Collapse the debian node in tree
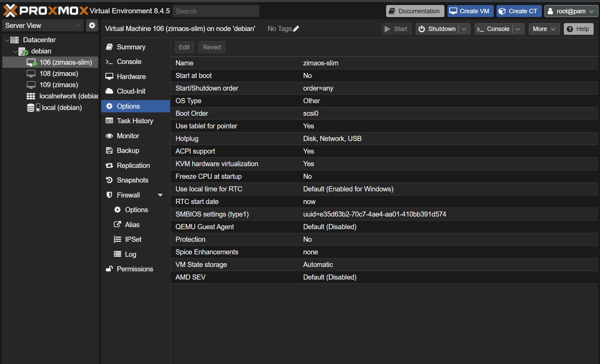600x364 pixels. coord(15,51)
